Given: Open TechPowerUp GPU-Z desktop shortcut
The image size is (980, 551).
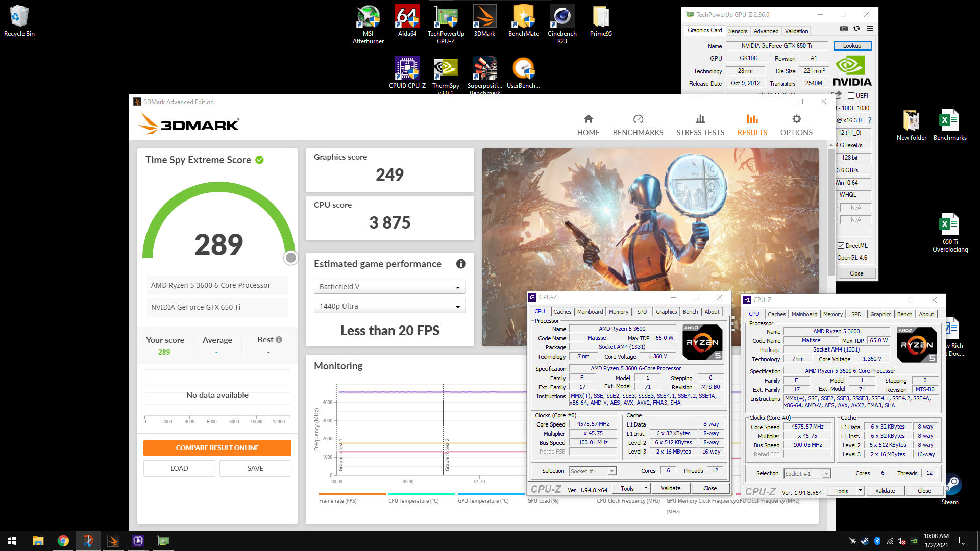Looking at the screenshot, I should [x=446, y=24].
